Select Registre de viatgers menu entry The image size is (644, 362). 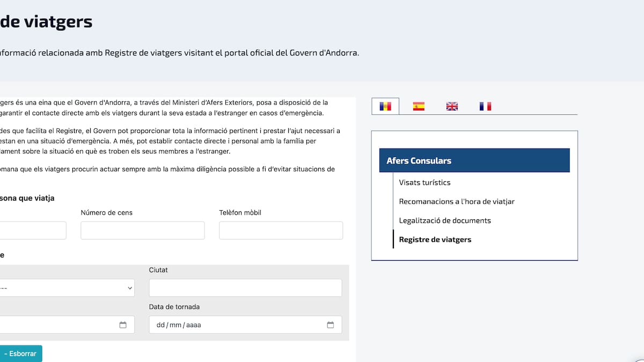(435, 240)
